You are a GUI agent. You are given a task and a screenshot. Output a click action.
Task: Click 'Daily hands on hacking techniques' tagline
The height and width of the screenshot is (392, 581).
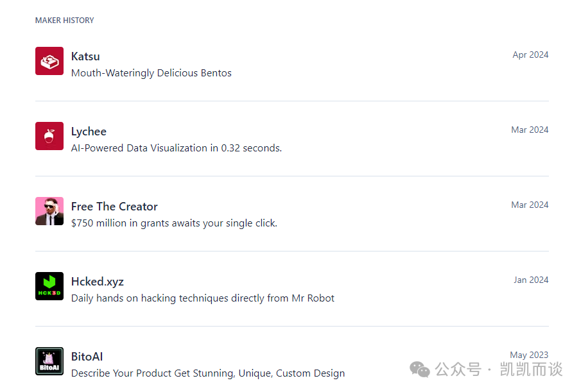pos(203,298)
